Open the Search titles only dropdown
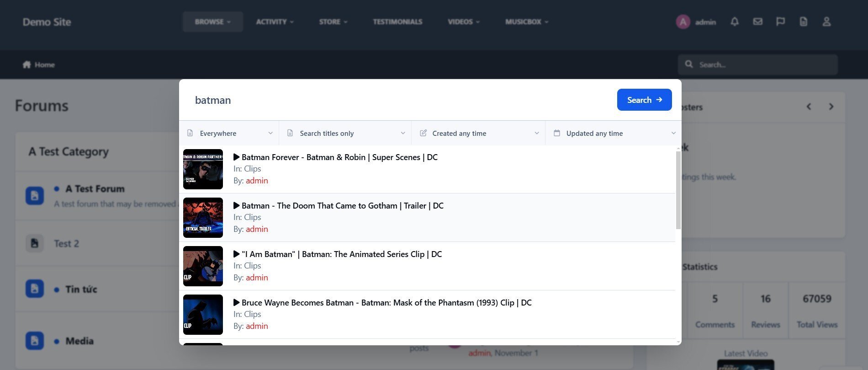Screen dimensions: 868x370 [x=345, y=133]
